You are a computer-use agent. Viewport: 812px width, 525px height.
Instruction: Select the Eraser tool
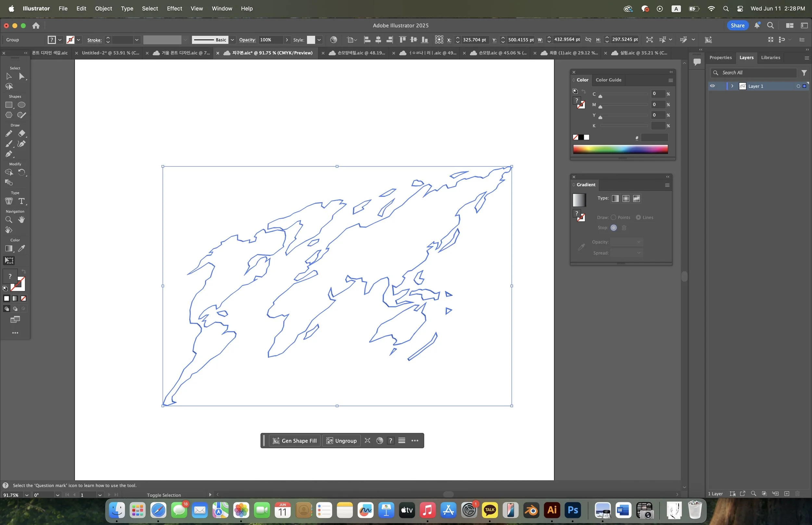coord(21,134)
